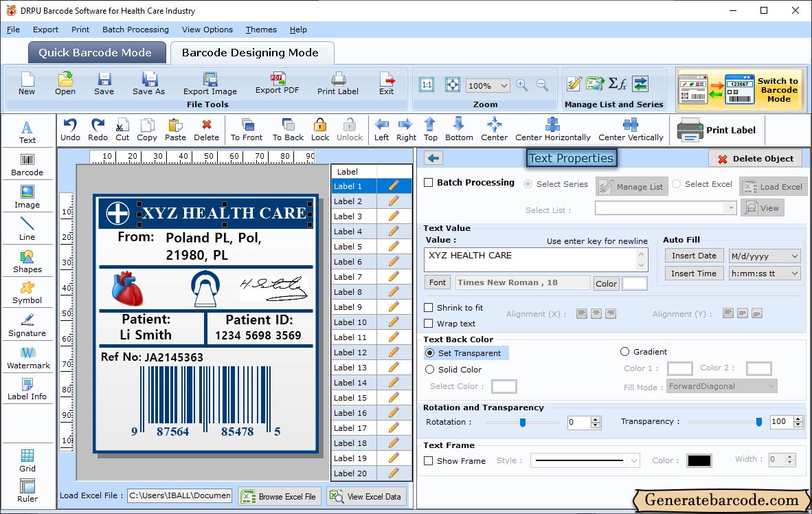Click the Delete Object button
The image size is (812, 514).
click(755, 159)
